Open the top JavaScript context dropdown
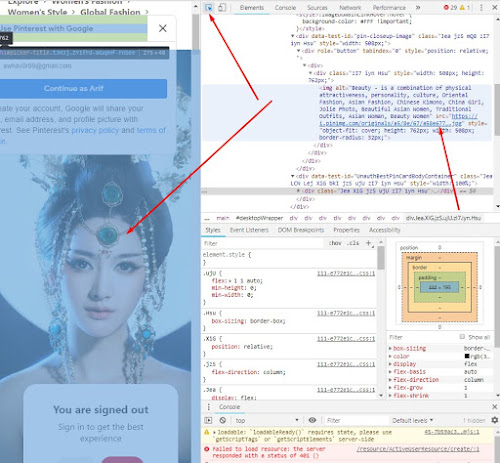Viewport: 500px width, 463px height. (267, 420)
